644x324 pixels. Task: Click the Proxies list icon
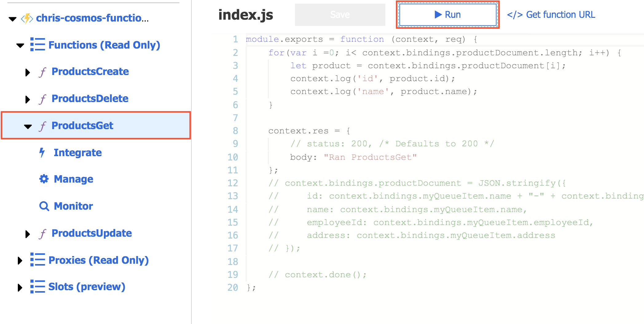[x=37, y=260]
